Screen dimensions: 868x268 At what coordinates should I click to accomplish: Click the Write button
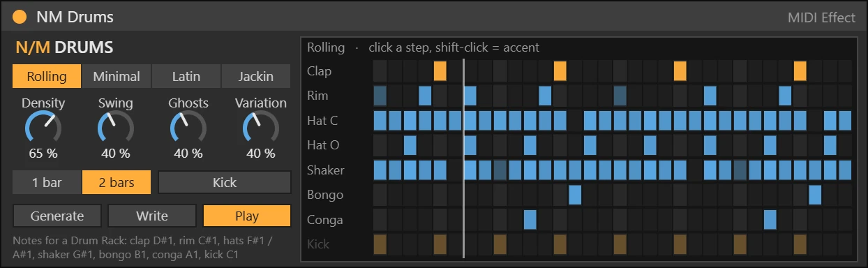click(152, 216)
